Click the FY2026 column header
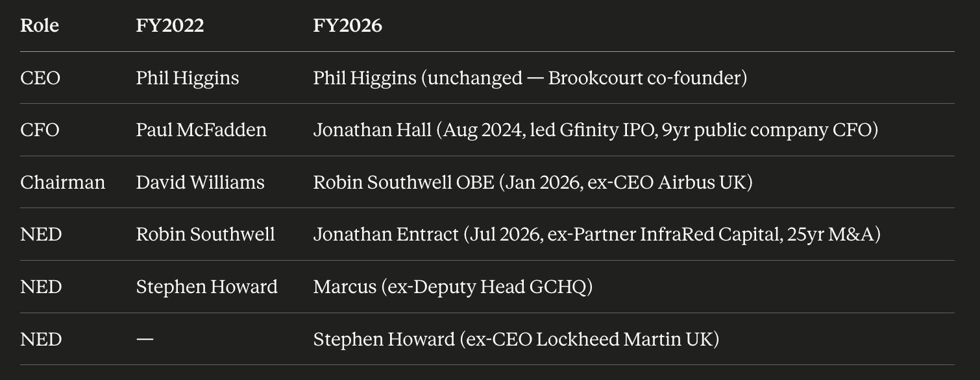 (348, 25)
